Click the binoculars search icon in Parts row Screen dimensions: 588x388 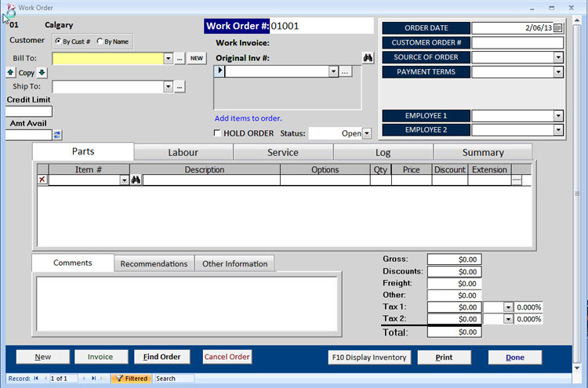(x=136, y=180)
